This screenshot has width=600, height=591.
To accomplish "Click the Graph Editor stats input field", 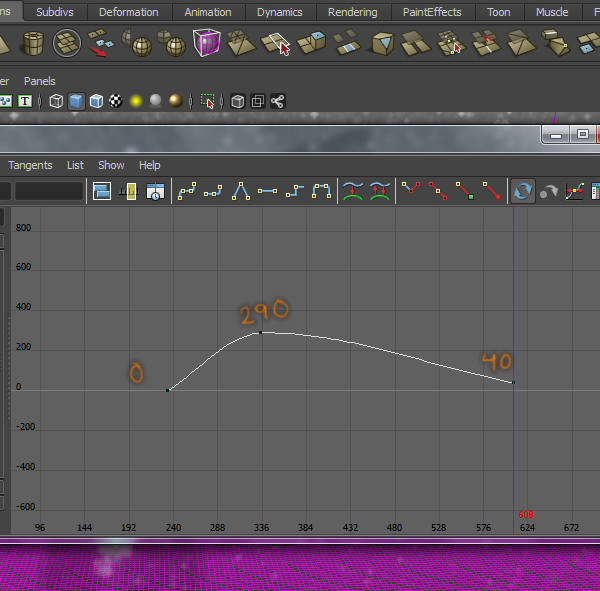I will click(x=49, y=191).
